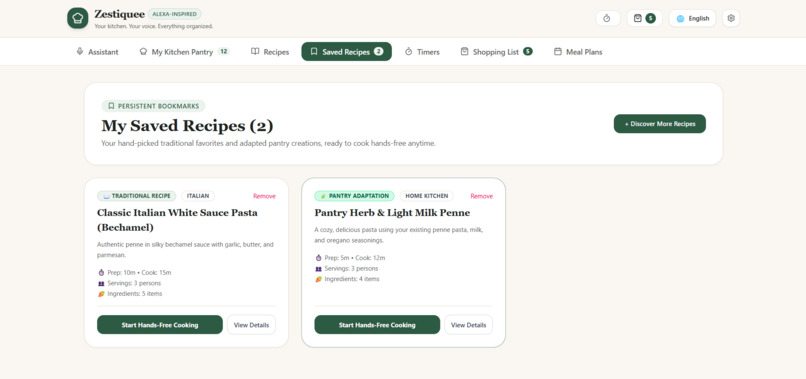Open the Shopping List tab
The height and width of the screenshot is (379, 806).
click(x=497, y=52)
